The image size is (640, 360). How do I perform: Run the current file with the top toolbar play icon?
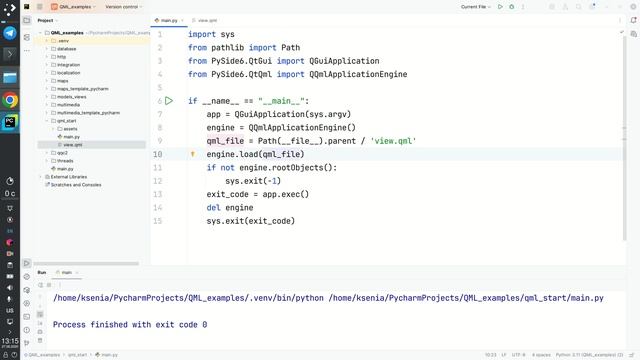click(x=500, y=7)
